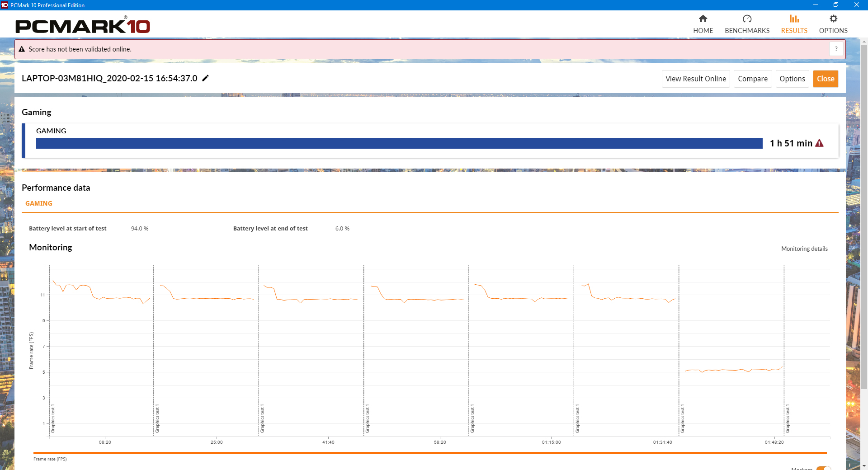Image resolution: width=868 pixels, height=470 pixels.
Task: Minimize the PCMark 10 window
Action: pyautogui.click(x=816, y=5)
